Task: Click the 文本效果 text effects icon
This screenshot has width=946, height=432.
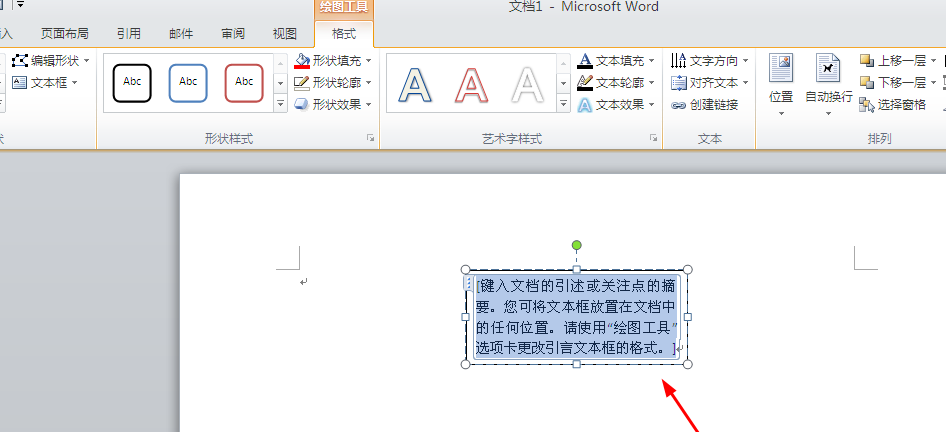Action: click(585, 105)
